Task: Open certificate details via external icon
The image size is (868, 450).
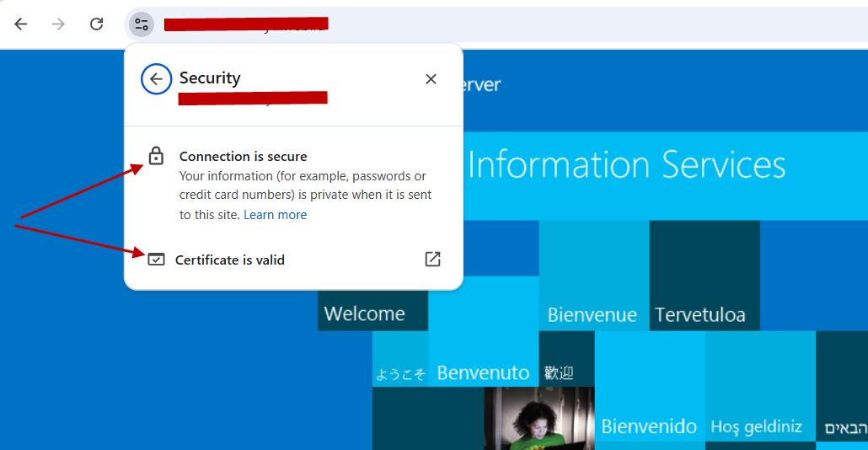Action: [x=432, y=259]
